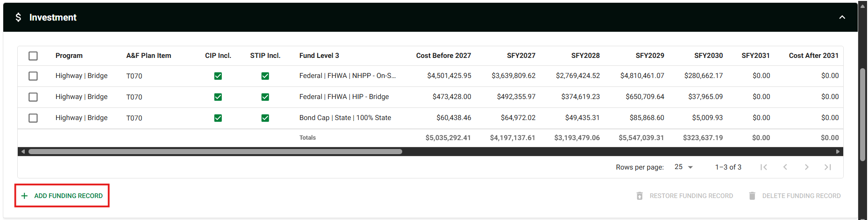The height and width of the screenshot is (220, 868).
Task: Click the horizontal table scrollbar thumb
Action: point(215,152)
